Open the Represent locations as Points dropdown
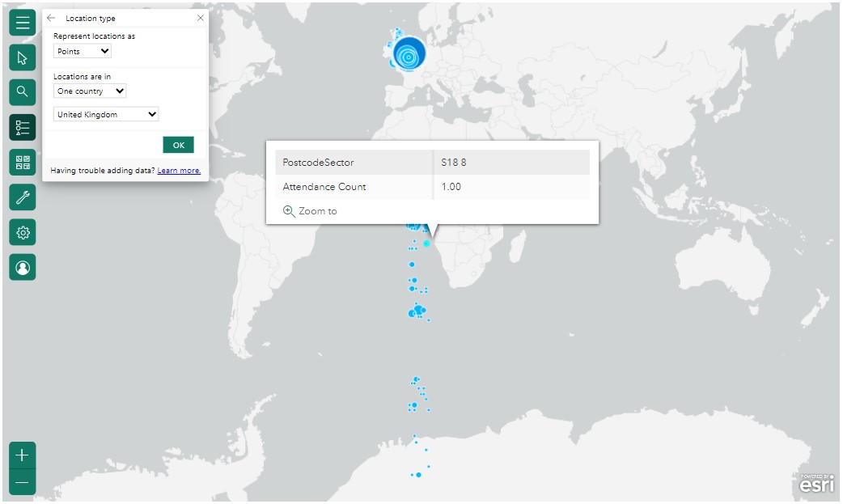 (x=82, y=51)
